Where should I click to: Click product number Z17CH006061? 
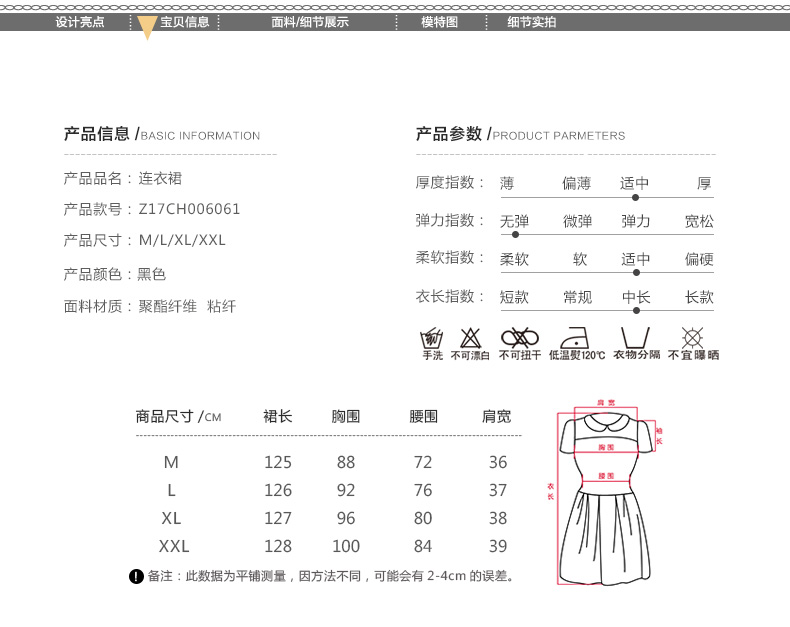189,209
